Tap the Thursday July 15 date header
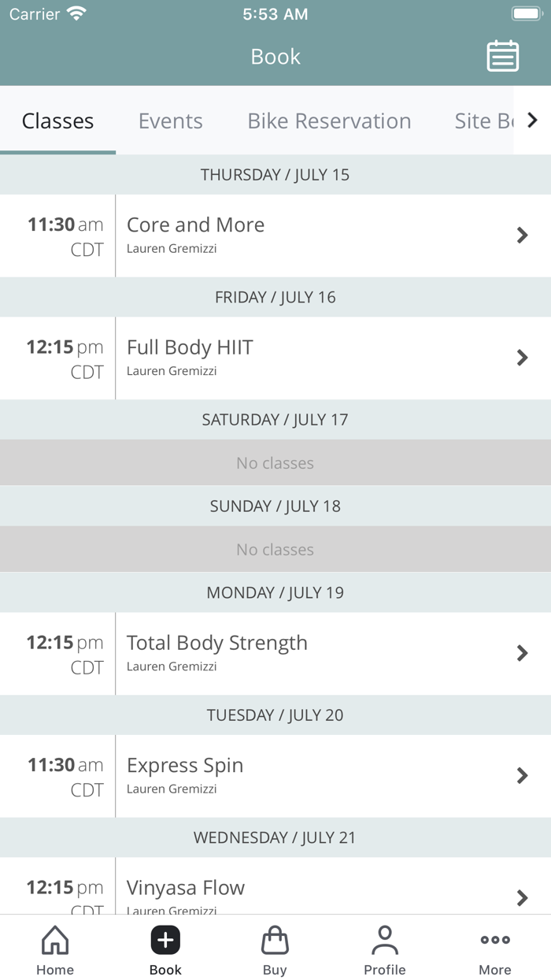 (275, 174)
